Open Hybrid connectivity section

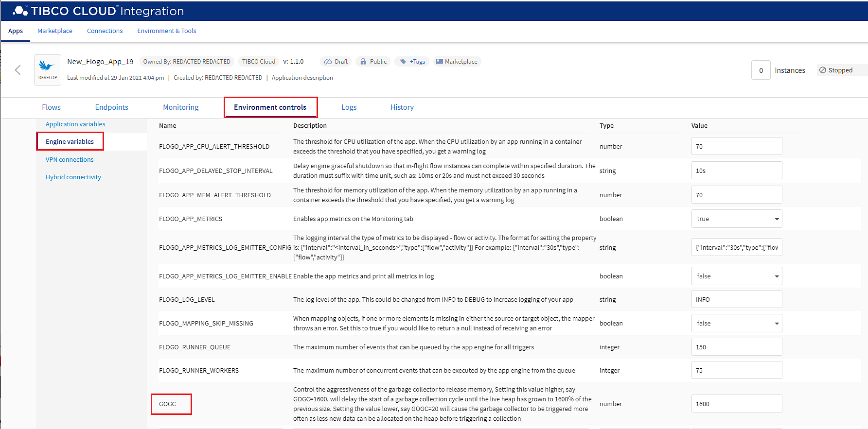(73, 177)
